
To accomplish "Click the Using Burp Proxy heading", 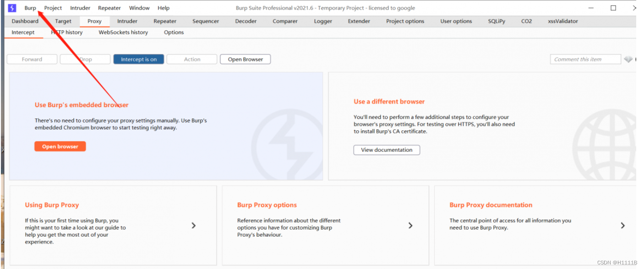I will click(x=52, y=205).
